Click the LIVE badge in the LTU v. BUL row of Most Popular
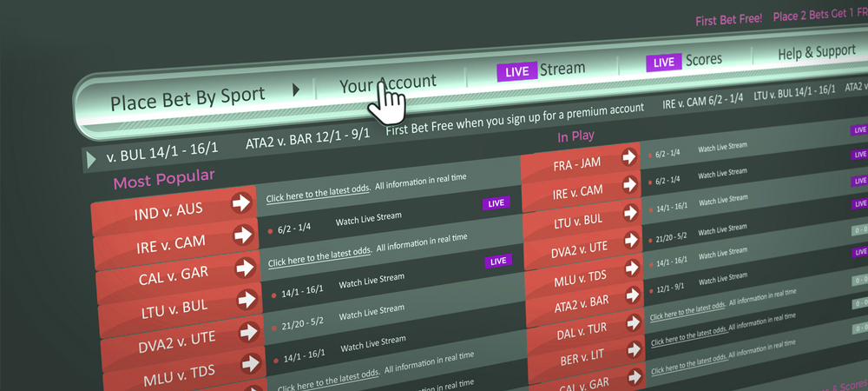868x391 pixels. tap(498, 261)
